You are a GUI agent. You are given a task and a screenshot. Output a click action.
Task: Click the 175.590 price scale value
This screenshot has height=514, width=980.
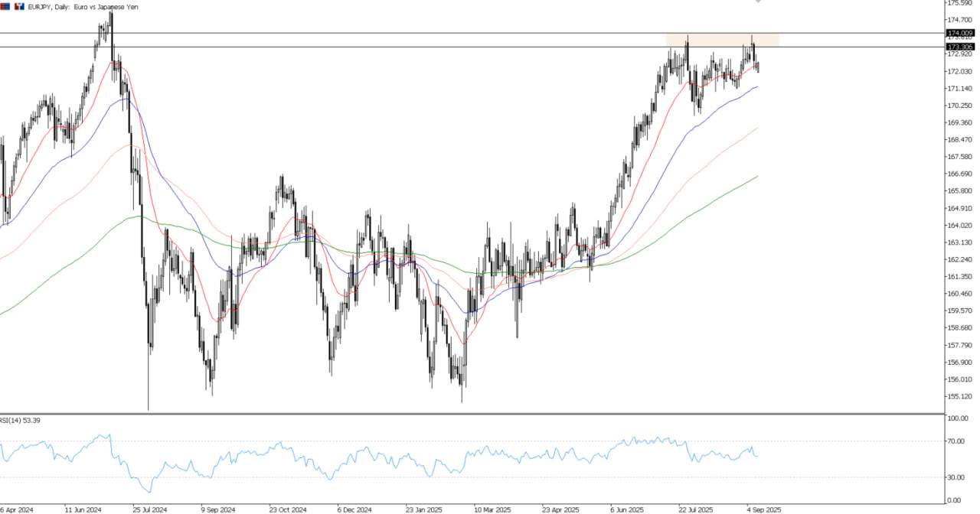962,3
